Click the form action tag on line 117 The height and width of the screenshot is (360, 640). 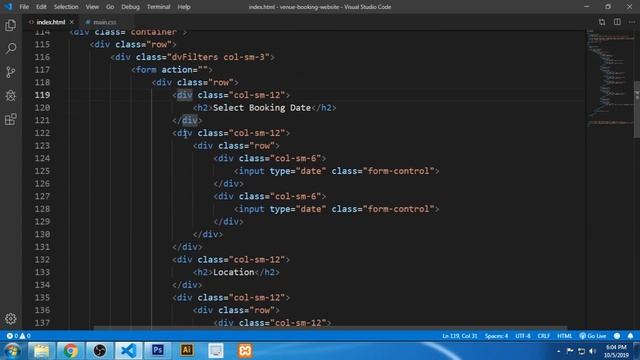[x=172, y=70]
